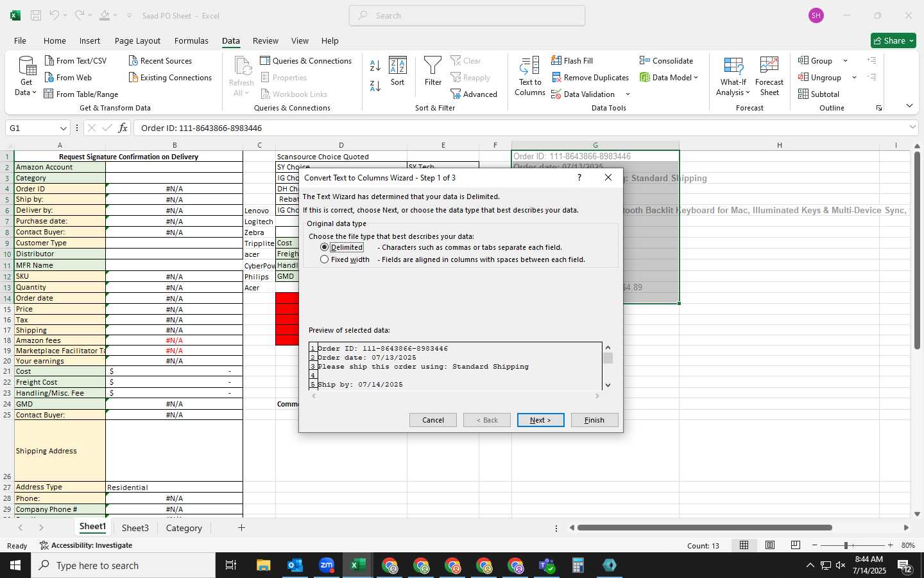Adjust the zoom slider handle
The width and height of the screenshot is (924, 578).
pyautogui.click(x=846, y=545)
